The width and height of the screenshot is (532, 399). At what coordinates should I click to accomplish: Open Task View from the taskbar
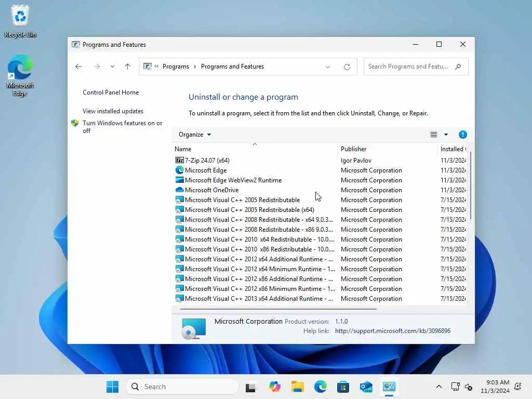pos(250,387)
